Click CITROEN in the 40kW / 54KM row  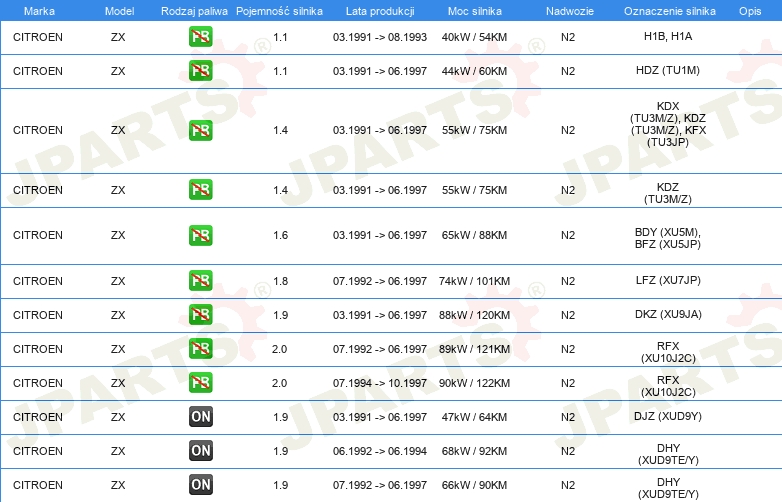(x=38, y=37)
